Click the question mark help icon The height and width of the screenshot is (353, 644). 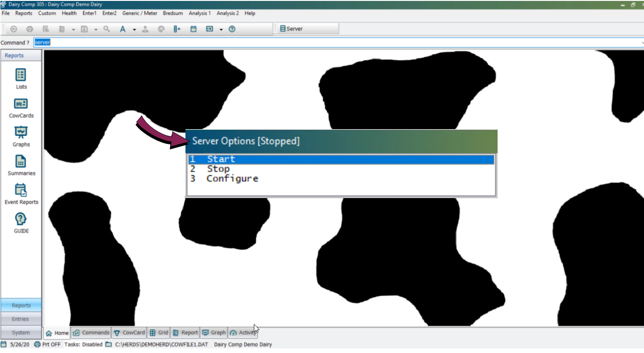pyautogui.click(x=232, y=29)
